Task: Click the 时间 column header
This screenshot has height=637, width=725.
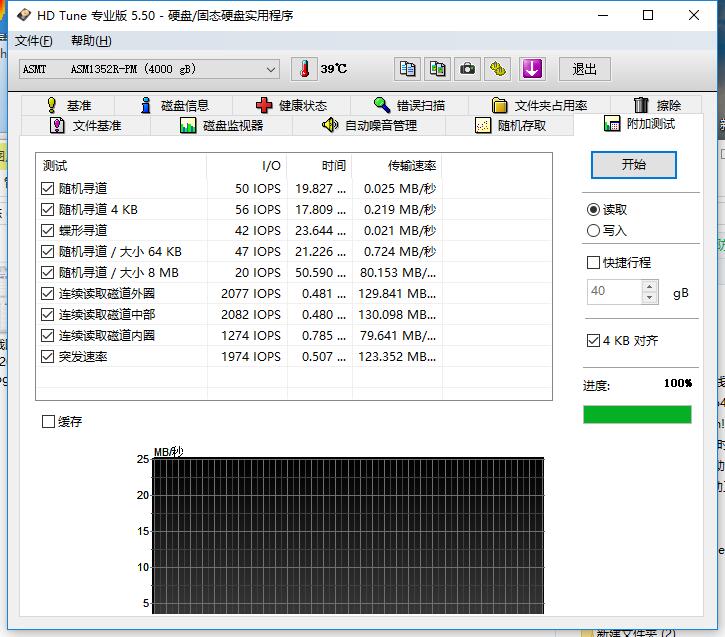Action: click(x=319, y=165)
